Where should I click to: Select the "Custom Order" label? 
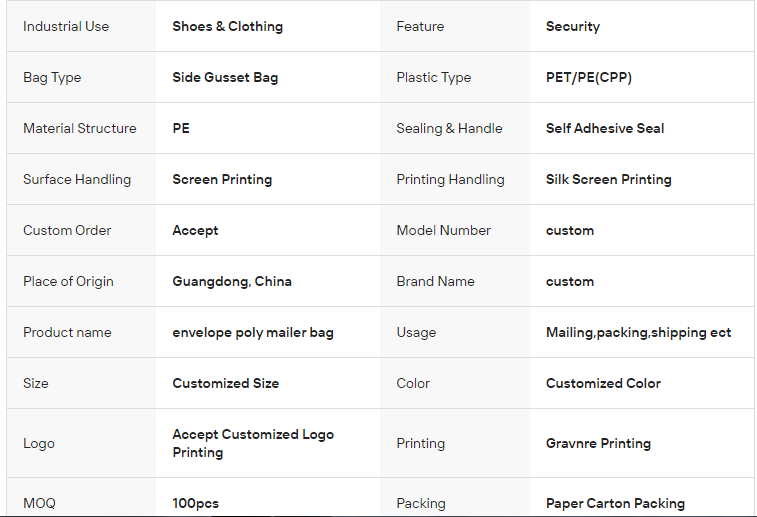[67, 230]
